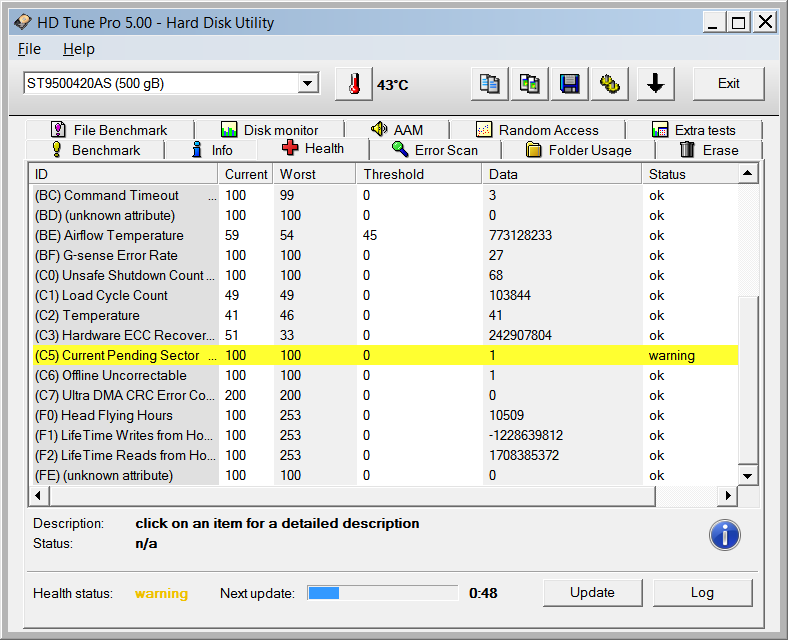
Task: Switch to the Disk monitor tab
Action: coord(269,130)
